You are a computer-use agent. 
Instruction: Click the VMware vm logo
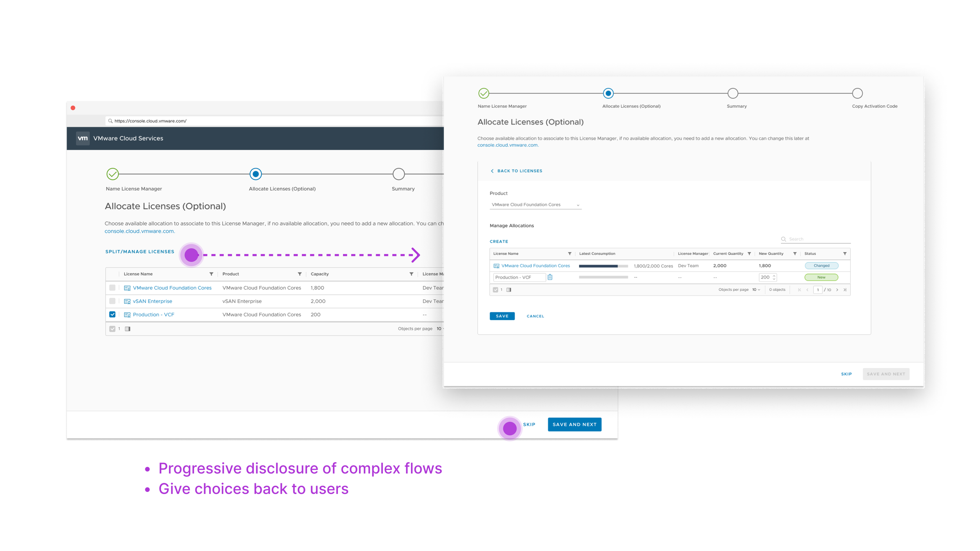pyautogui.click(x=82, y=138)
